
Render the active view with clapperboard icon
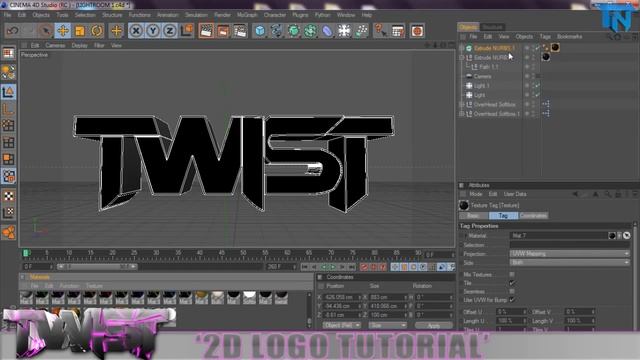click(x=206, y=31)
